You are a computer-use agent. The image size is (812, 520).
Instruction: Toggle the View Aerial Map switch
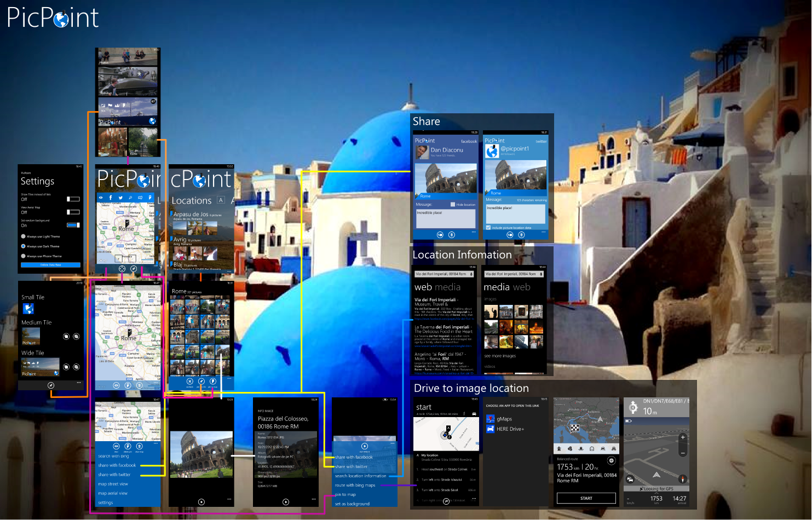coord(73,212)
